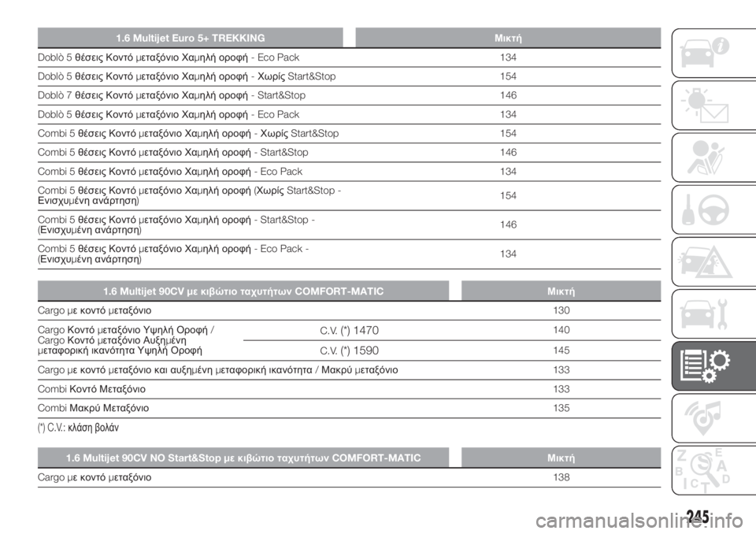Select Combi 5 θέσεις row ending in Start&Stop valued 146
The height and width of the screenshot is (534, 756).
349,153
